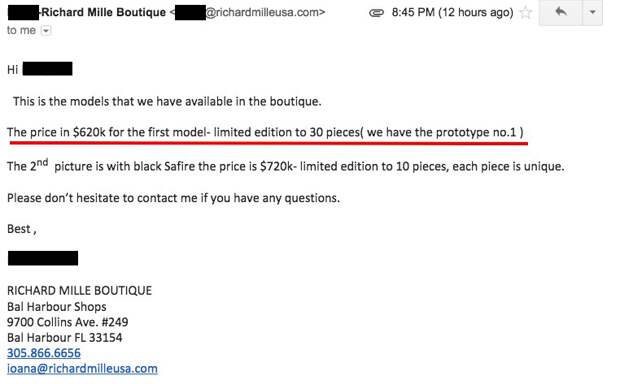Click the "9700 Collins Ave. #249" address line
The height and width of the screenshot is (384, 620).
pos(68,322)
